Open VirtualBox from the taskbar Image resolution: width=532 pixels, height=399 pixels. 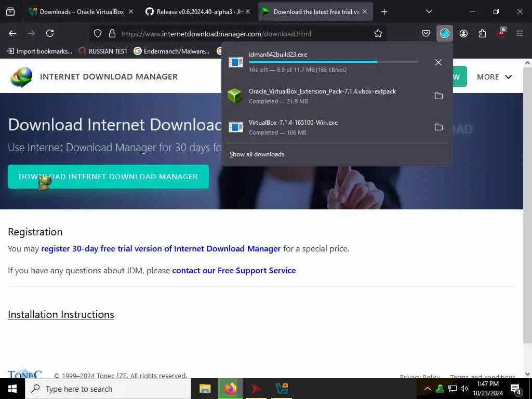(282, 389)
